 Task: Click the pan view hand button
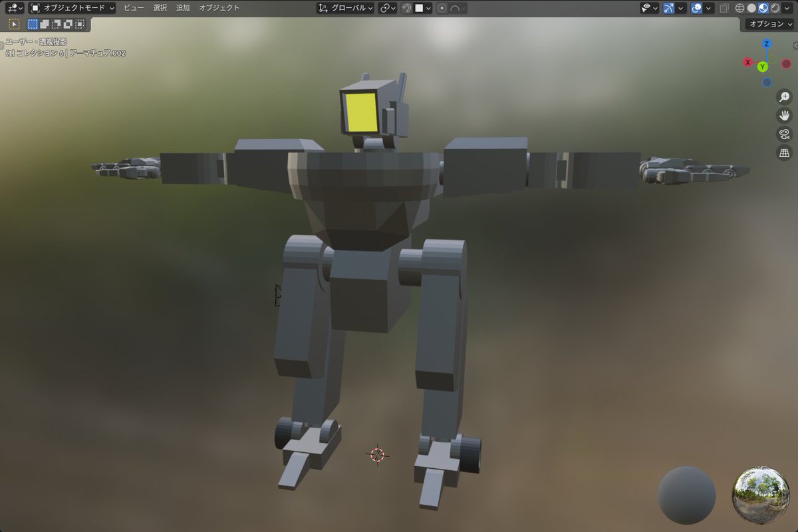click(784, 116)
